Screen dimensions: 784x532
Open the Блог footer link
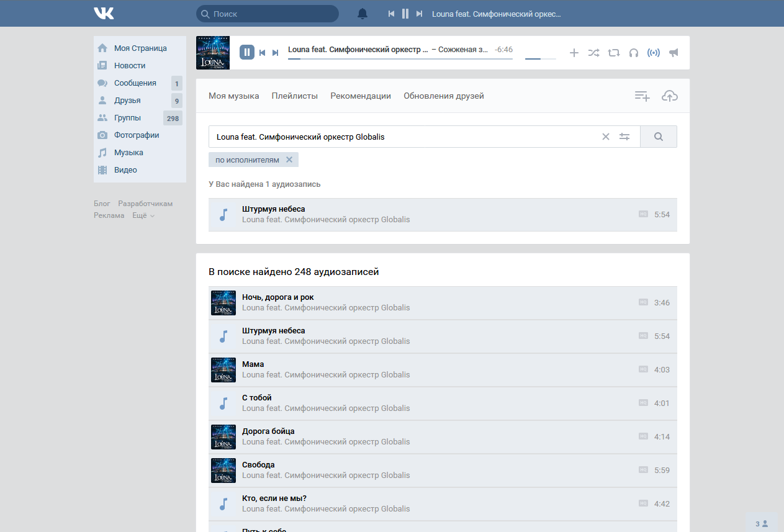tap(102, 204)
